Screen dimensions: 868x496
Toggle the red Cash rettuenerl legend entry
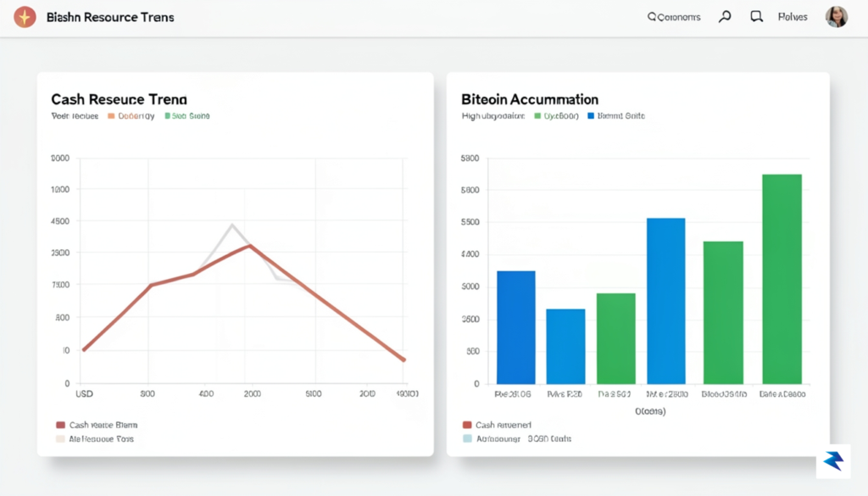pyautogui.click(x=497, y=425)
